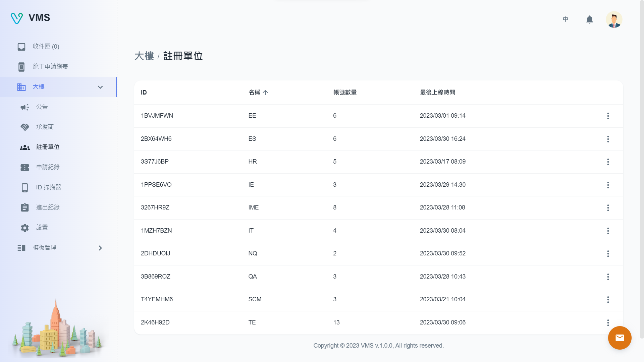Click the notification bell icon
The width and height of the screenshot is (644, 362).
click(589, 19)
